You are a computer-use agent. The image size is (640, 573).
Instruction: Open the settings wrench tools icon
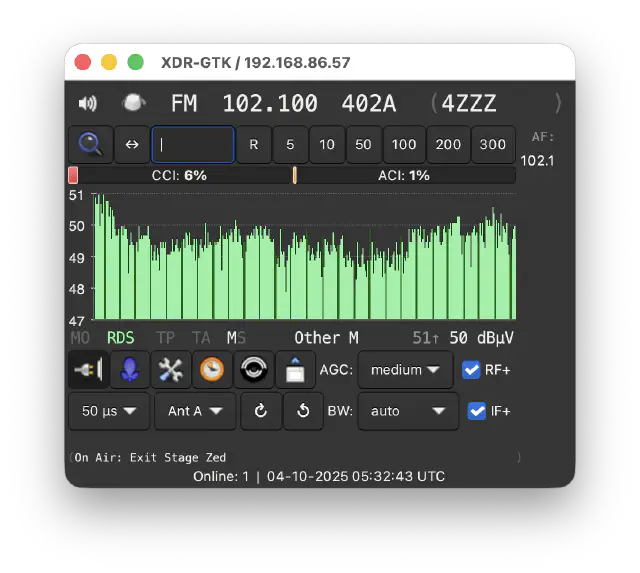point(171,369)
